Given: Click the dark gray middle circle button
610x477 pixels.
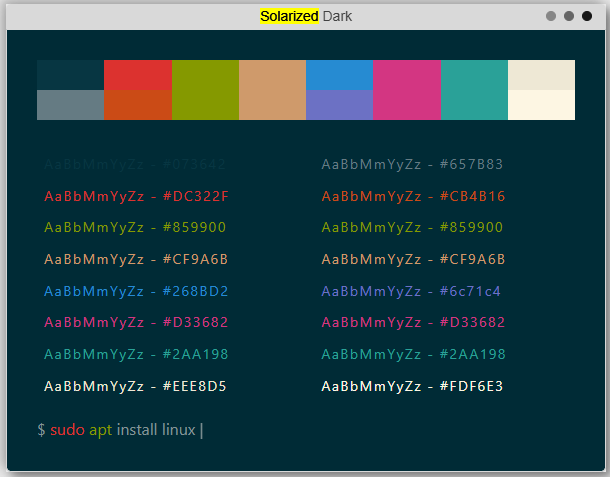Looking at the screenshot, I should (x=569, y=16).
